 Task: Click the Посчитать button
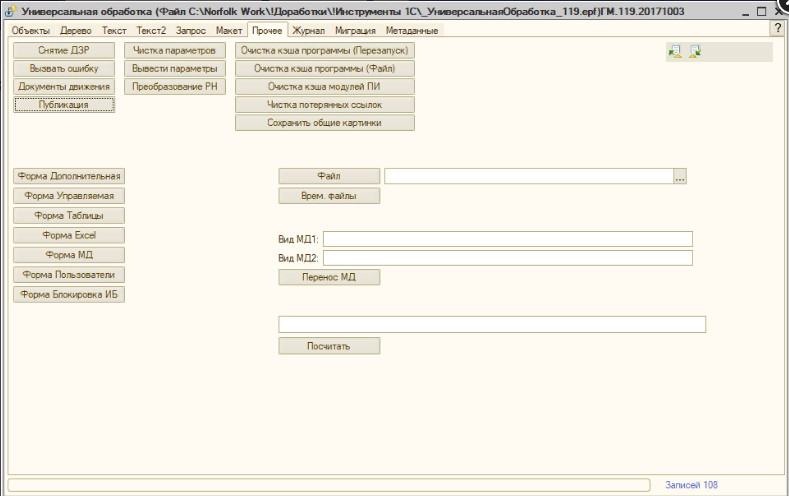(x=329, y=346)
